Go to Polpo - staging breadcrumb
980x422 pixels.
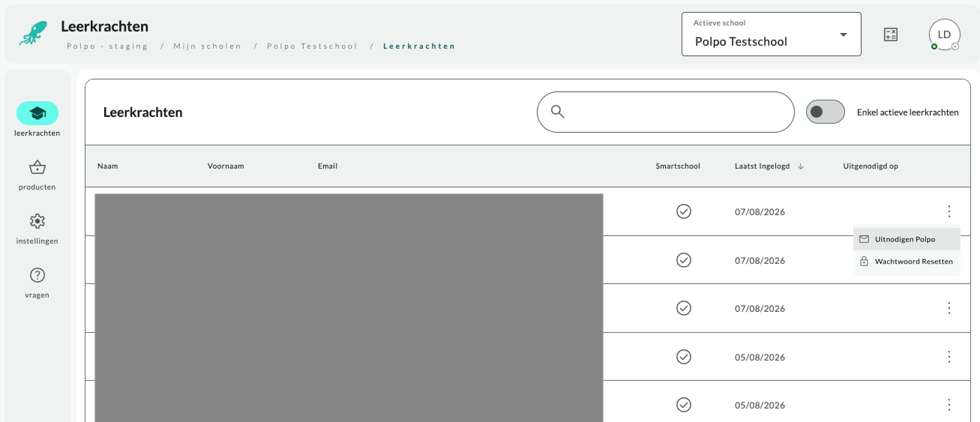107,46
